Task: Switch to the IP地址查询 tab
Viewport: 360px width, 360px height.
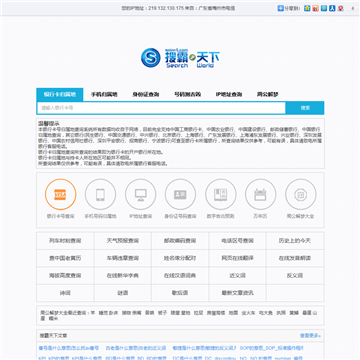Action: 229,94
